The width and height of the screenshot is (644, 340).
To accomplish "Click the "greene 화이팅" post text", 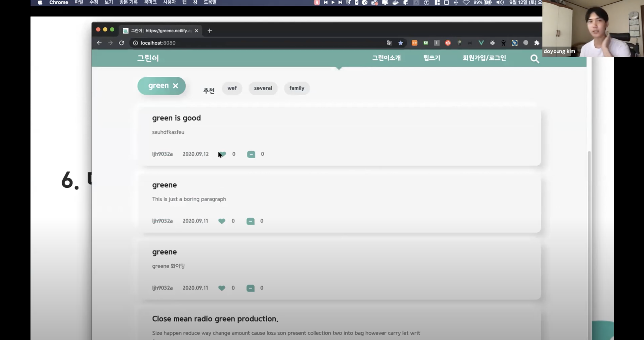I will point(168,266).
